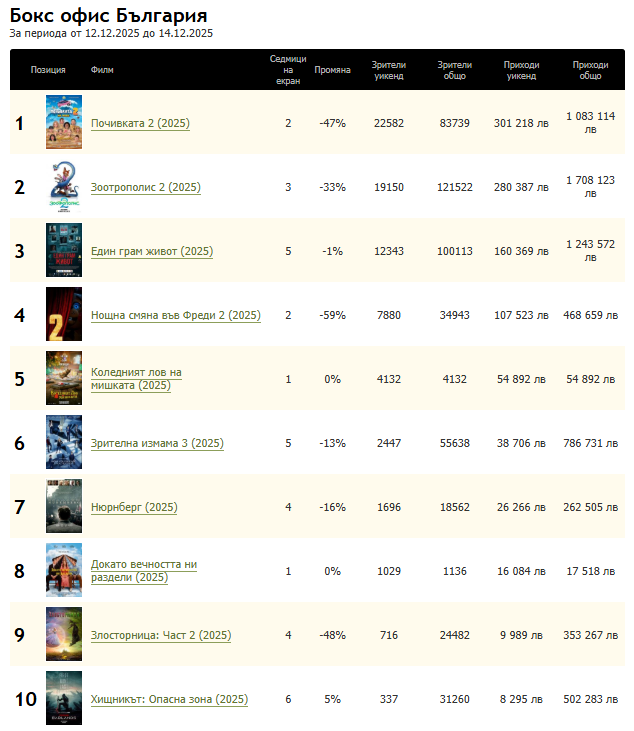Open the Зрителна измама 3 (2025) link

pos(157,444)
